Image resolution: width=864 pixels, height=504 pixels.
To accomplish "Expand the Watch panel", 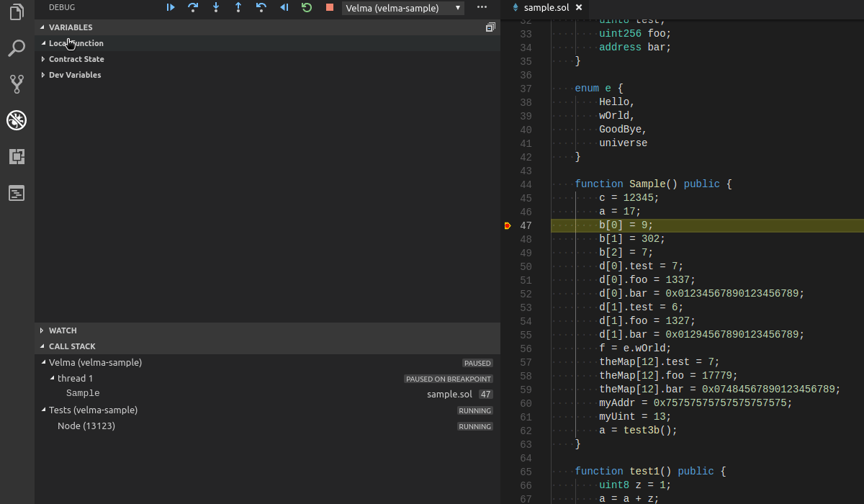I will (x=63, y=330).
